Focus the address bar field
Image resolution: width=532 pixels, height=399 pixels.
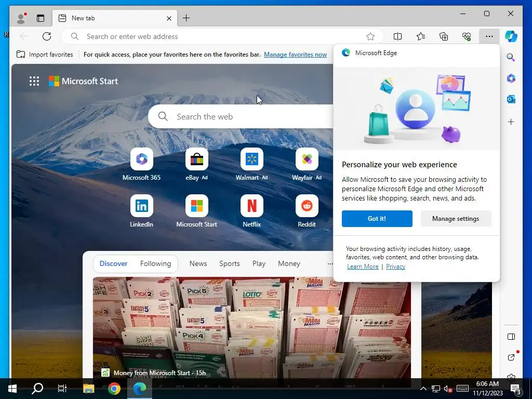(x=222, y=36)
